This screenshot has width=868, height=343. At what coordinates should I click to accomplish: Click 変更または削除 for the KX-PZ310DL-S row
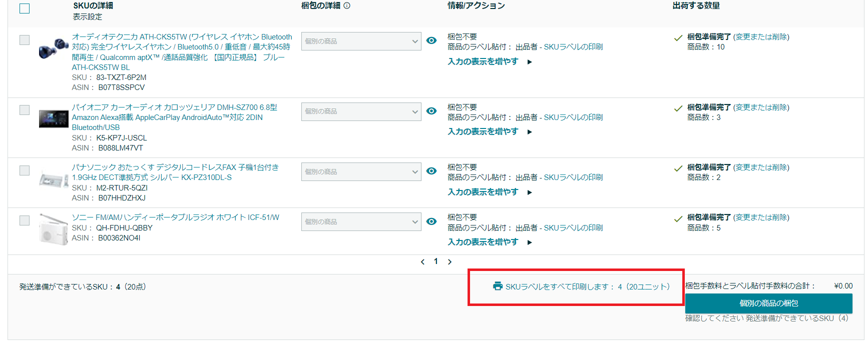click(x=761, y=167)
